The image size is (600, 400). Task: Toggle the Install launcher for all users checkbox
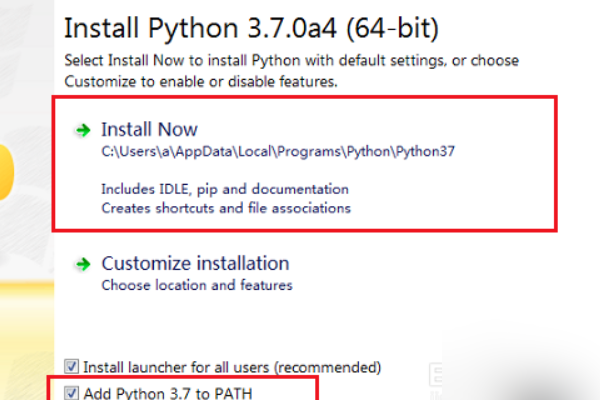coord(71,367)
